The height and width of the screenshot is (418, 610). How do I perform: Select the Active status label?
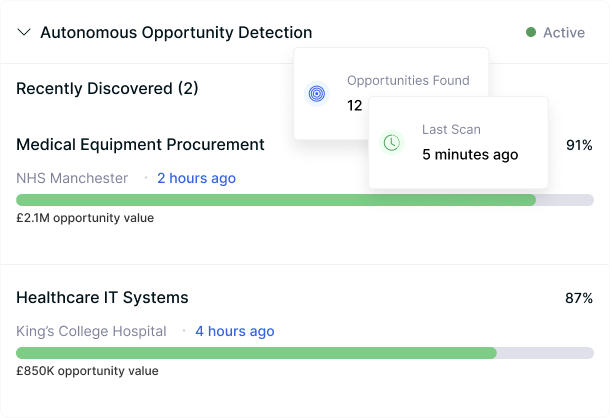pyautogui.click(x=563, y=32)
